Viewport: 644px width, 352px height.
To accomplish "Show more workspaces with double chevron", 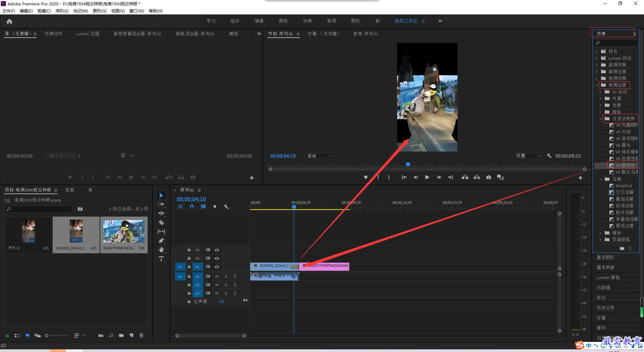I will pos(440,21).
